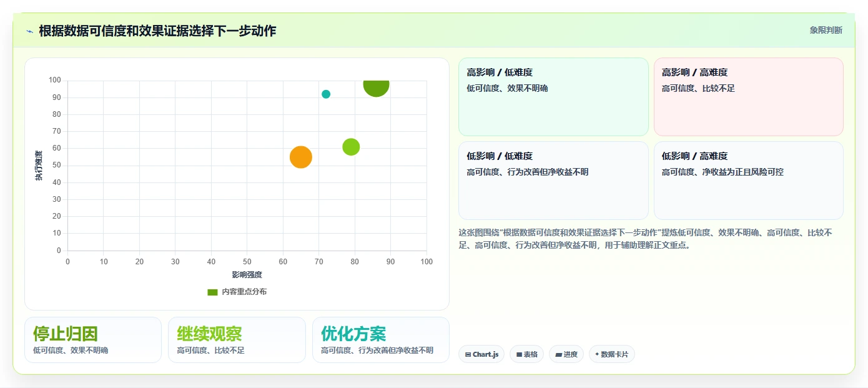This screenshot has height=388, width=868.
Task: Click the lightning icon beside the header title
Action: coord(29,31)
